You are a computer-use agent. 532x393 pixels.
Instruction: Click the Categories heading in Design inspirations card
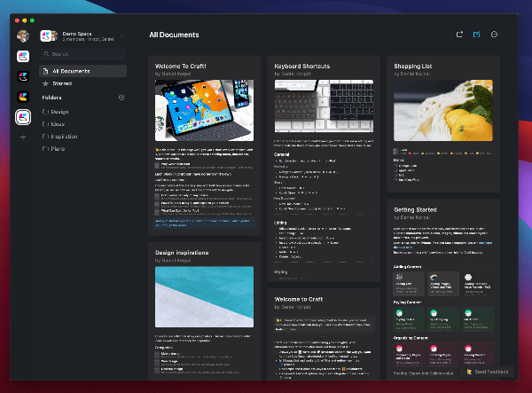tap(164, 348)
